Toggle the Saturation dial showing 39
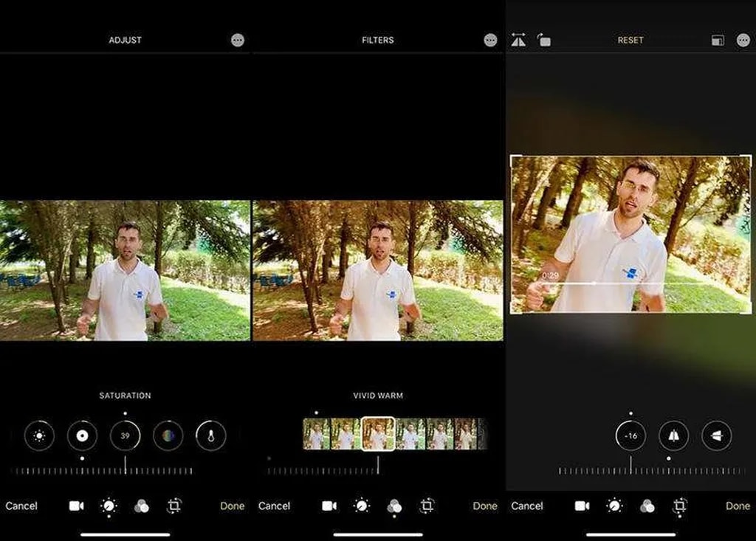The height and width of the screenshot is (541, 756). pyautogui.click(x=125, y=435)
